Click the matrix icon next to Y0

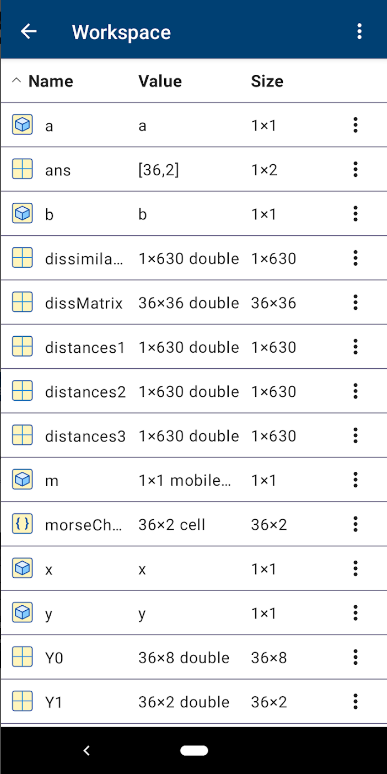(22, 657)
